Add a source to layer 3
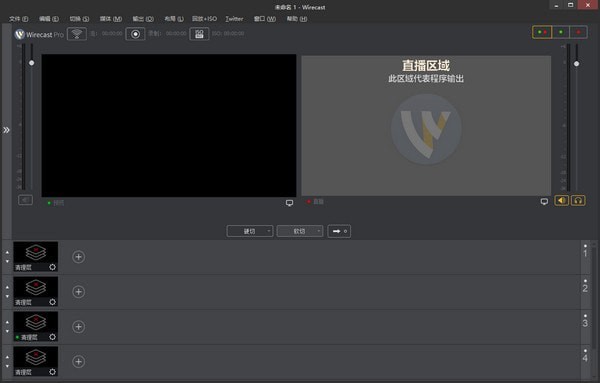600x383 pixels. click(78, 327)
